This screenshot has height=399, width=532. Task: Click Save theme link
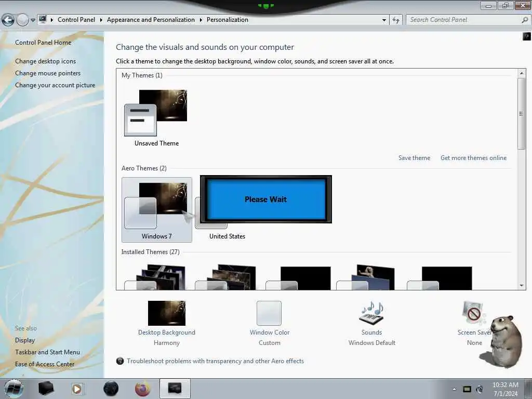coord(414,158)
